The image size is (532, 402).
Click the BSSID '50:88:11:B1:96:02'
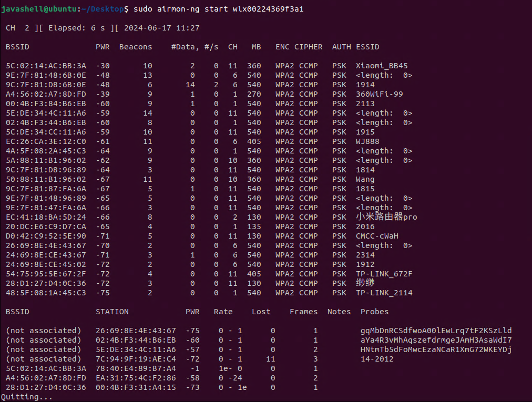46,180
